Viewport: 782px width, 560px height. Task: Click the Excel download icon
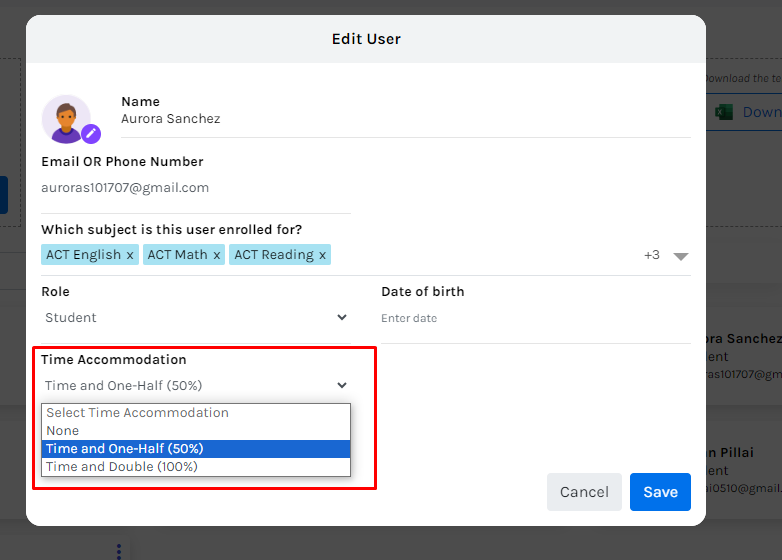724,112
